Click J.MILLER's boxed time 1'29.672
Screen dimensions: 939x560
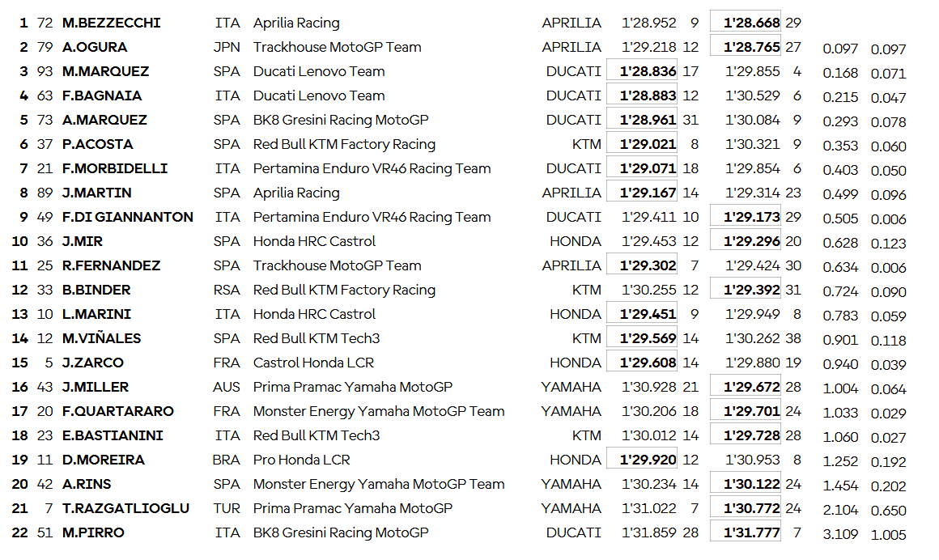(x=752, y=387)
